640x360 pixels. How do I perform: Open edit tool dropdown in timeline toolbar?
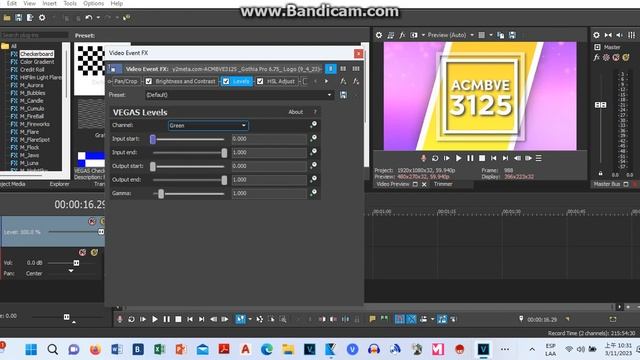coord(250,319)
